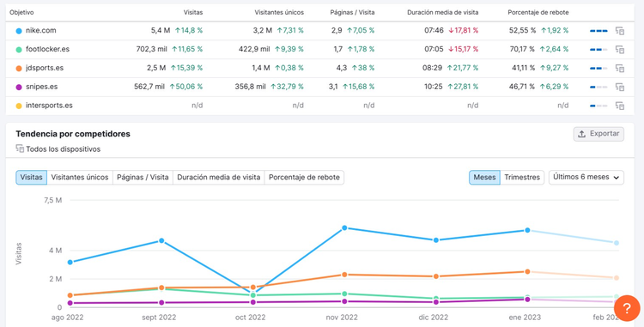
Task: Click nike.com data point at sept 2022
Action: point(161,240)
